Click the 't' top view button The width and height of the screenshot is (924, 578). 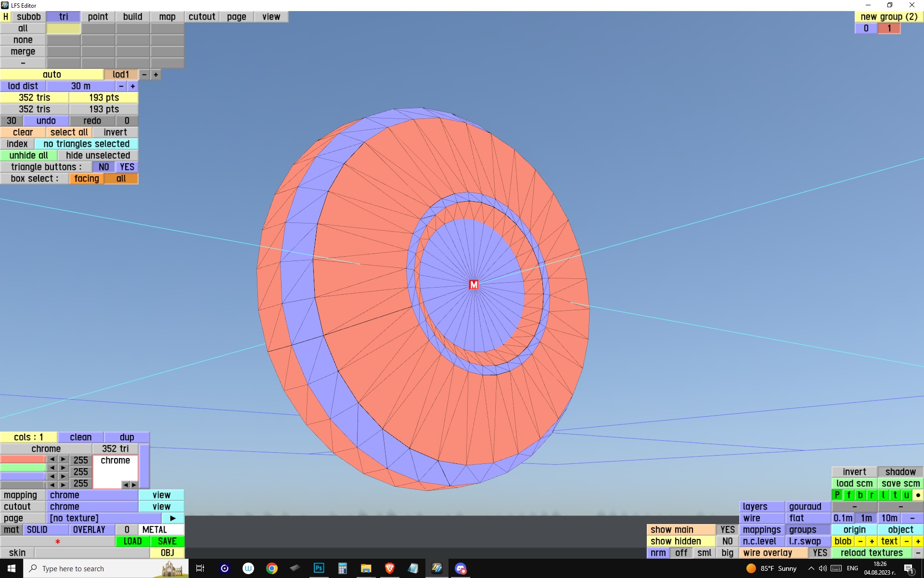coord(895,495)
